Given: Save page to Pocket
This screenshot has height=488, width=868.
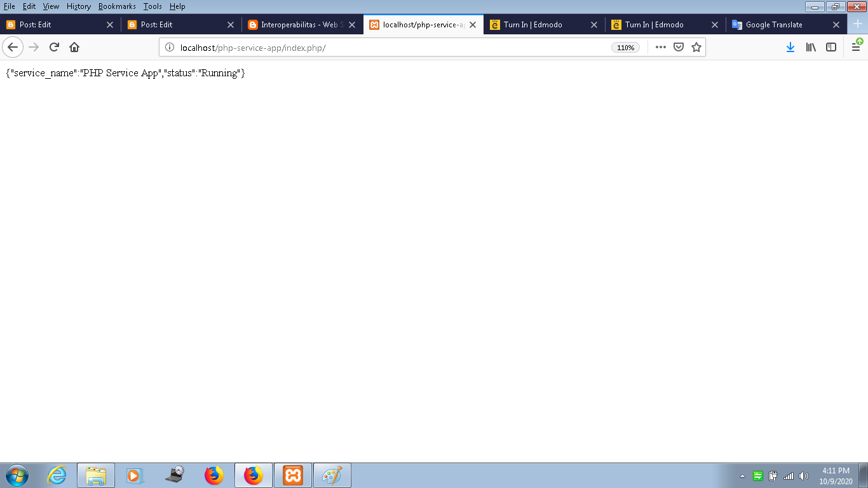Looking at the screenshot, I should 679,47.
